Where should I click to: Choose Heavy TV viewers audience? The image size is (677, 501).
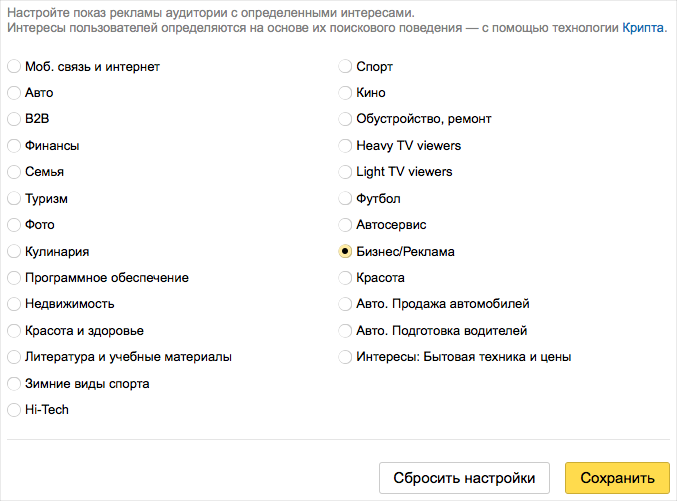click(345, 146)
